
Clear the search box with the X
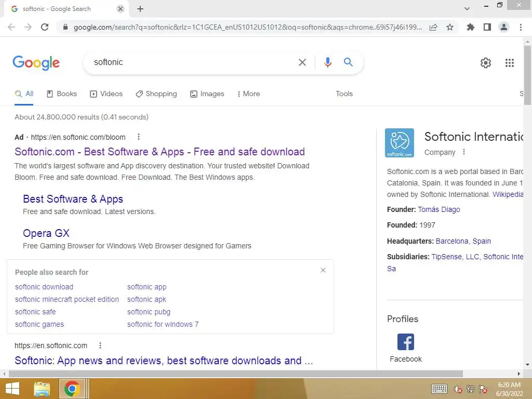tap(302, 62)
